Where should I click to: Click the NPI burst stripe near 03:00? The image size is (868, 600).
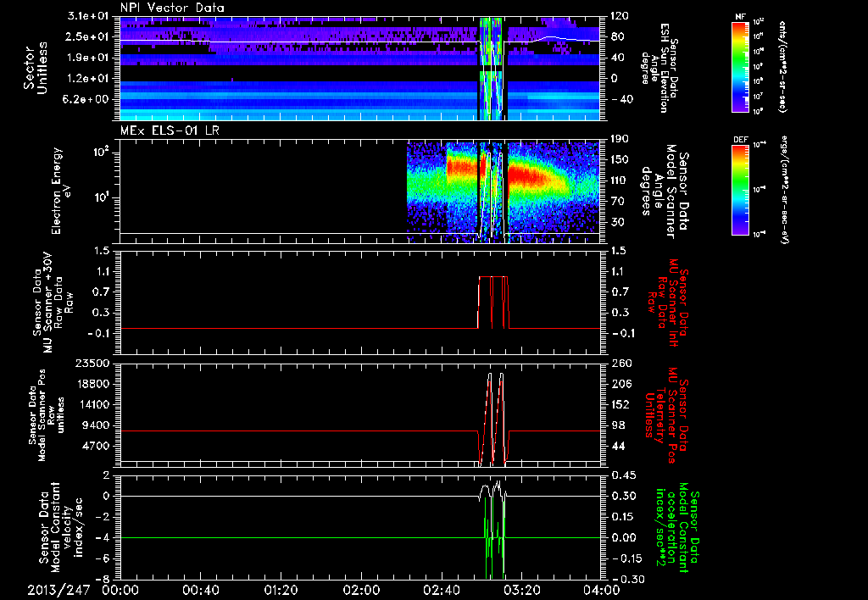tap(491, 68)
